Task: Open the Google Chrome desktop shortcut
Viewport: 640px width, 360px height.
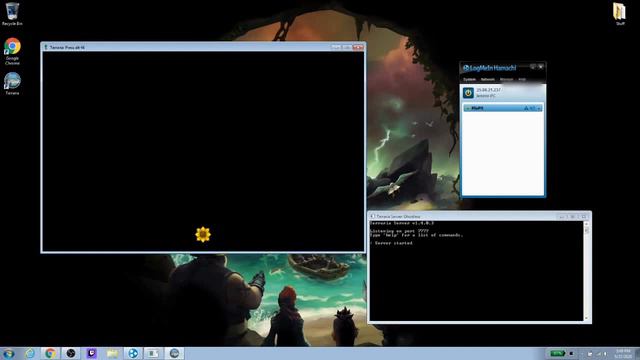Action: coord(12,51)
